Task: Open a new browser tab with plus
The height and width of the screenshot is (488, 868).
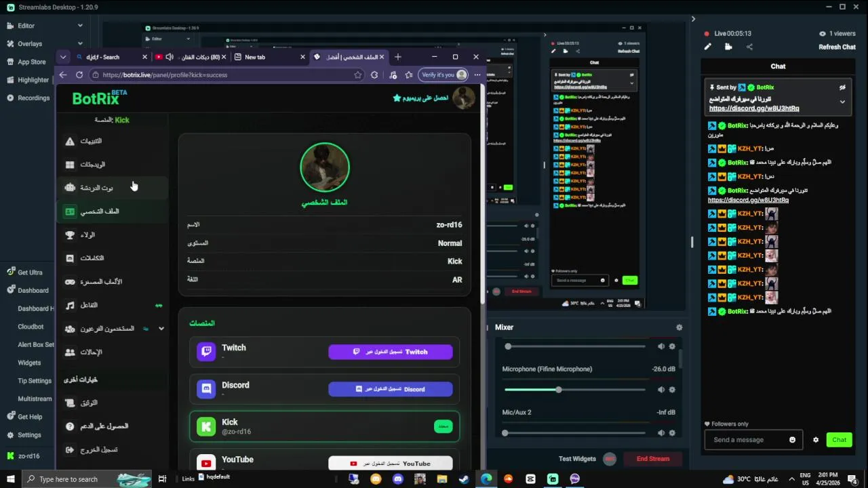Action: (x=398, y=57)
